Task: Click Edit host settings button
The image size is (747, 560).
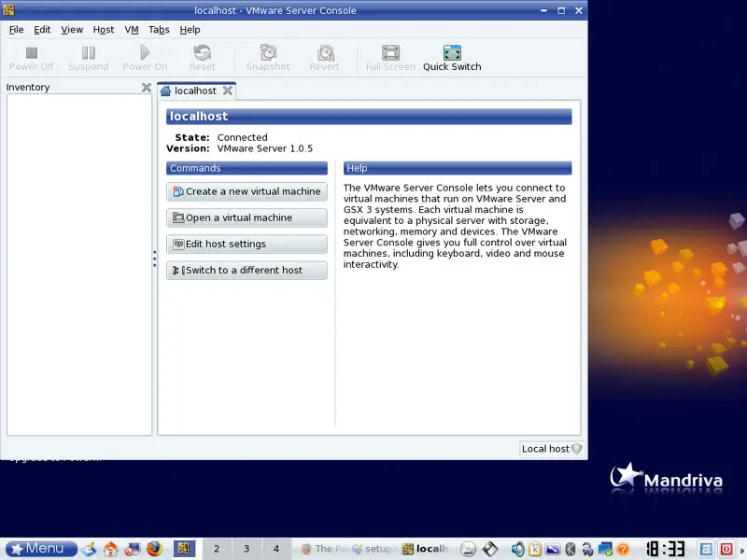Action: [247, 244]
